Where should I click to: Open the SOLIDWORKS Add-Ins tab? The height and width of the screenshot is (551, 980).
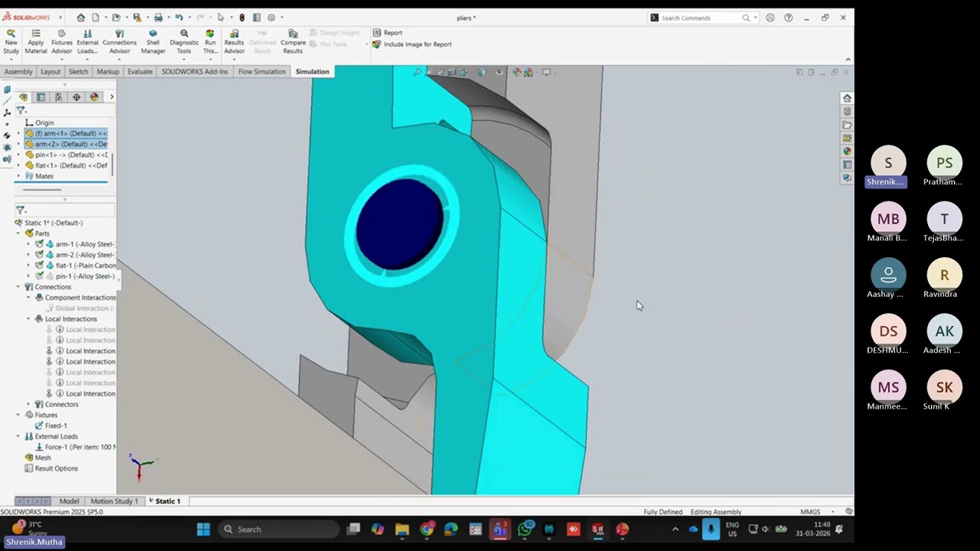(x=194, y=72)
